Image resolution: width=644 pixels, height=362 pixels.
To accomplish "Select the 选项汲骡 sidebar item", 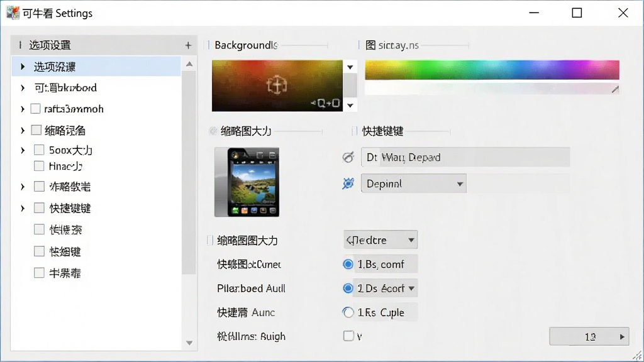I will pyautogui.click(x=96, y=67).
